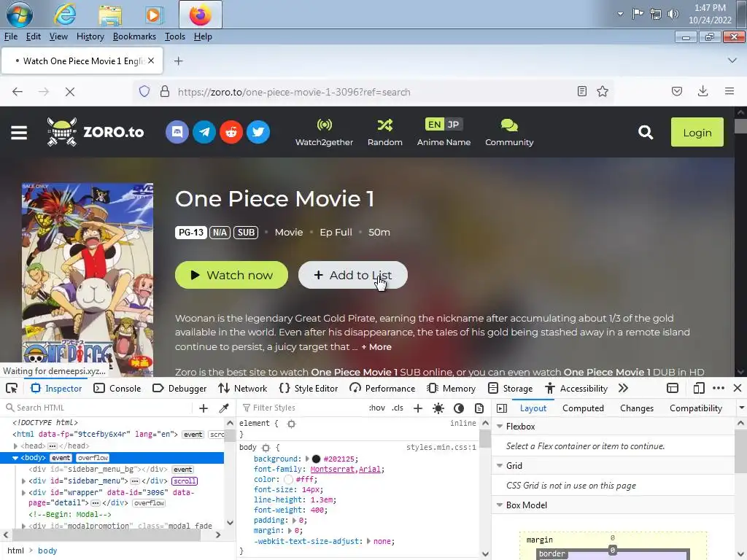The image size is (747, 560).
Task: Expand the head element node
Action: (x=15, y=446)
